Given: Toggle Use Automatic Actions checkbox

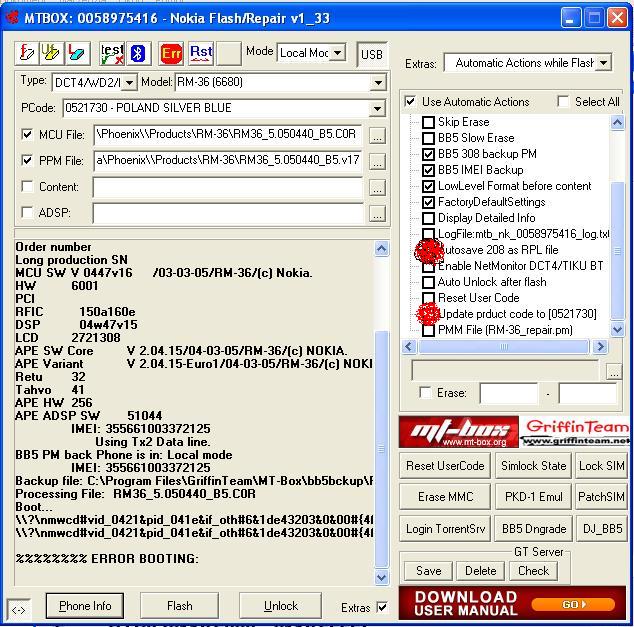Looking at the screenshot, I should point(410,101).
